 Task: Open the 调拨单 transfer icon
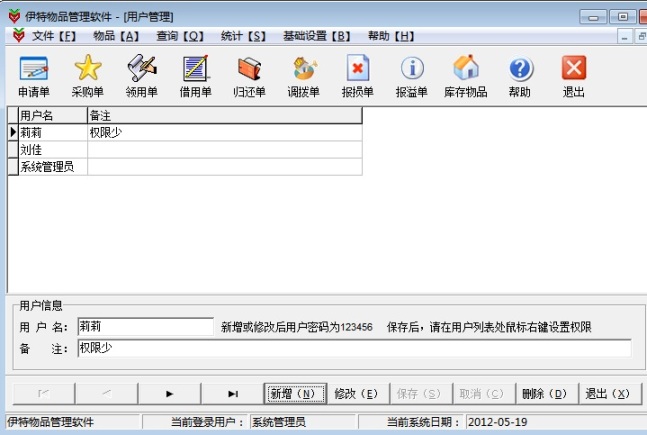click(304, 76)
